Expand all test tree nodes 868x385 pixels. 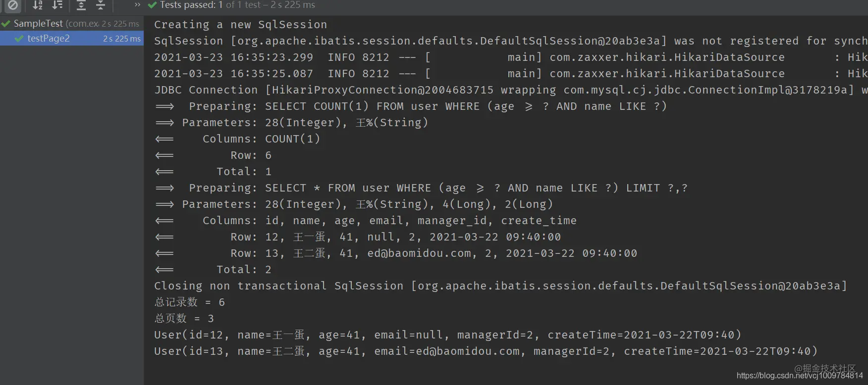81,5
